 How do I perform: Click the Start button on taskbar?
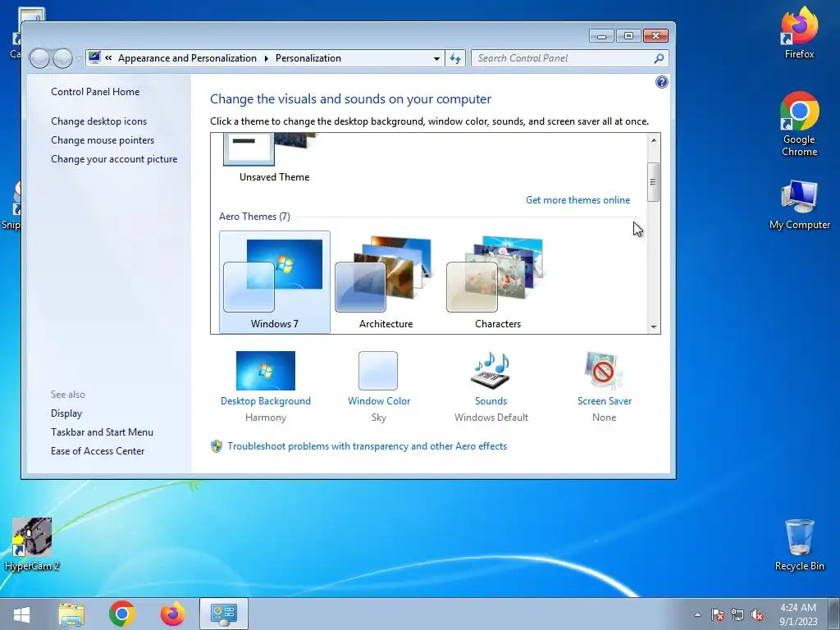(21, 614)
